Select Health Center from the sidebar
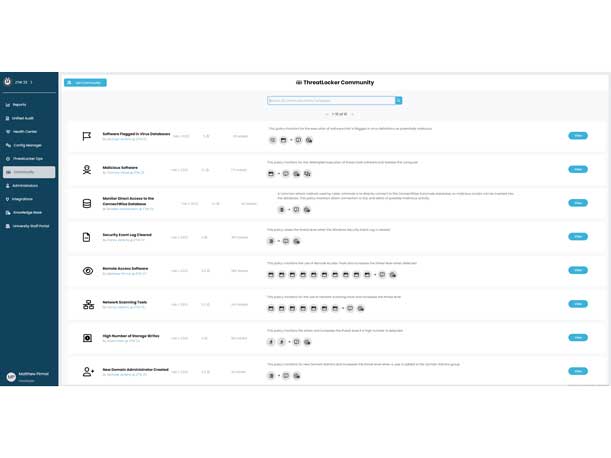Viewport: 611px width, 458px height. tap(25, 131)
